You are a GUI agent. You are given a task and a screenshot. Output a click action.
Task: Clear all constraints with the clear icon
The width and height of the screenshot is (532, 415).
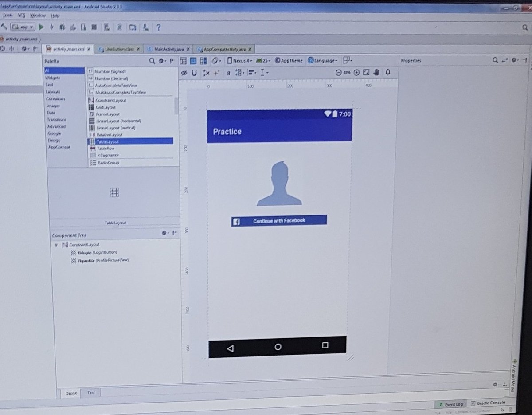coord(206,73)
